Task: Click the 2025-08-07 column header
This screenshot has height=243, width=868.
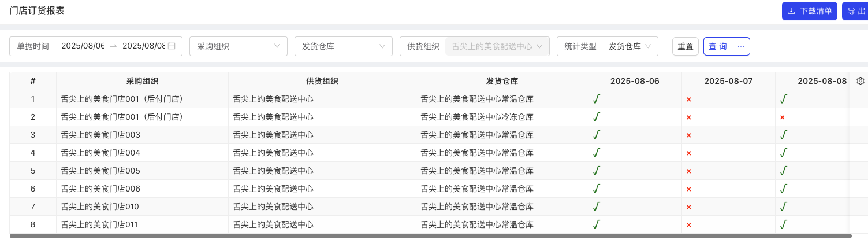Action: [x=728, y=81]
